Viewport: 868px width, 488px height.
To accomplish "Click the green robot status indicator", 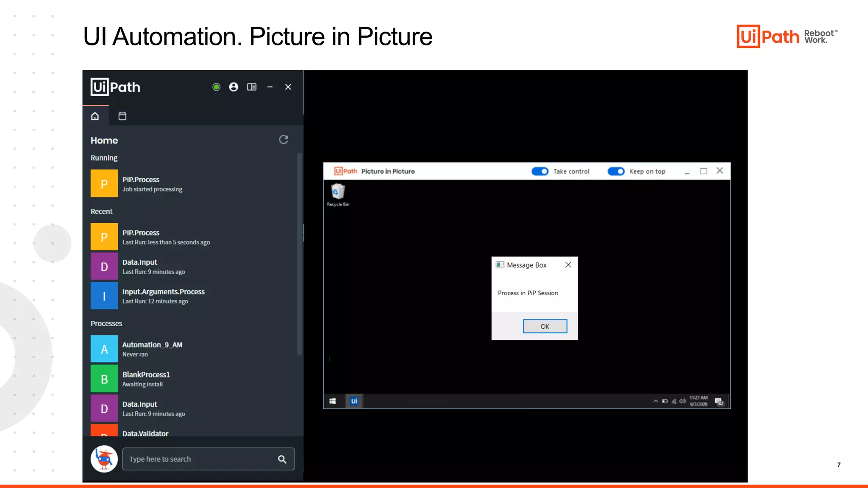I will click(216, 87).
